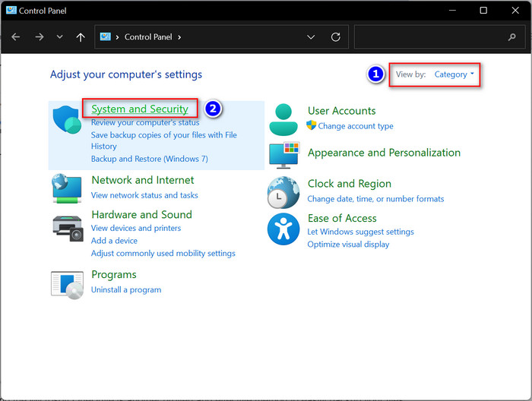Open Clock and Region category
This screenshot has width=532, height=401.
(x=350, y=184)
